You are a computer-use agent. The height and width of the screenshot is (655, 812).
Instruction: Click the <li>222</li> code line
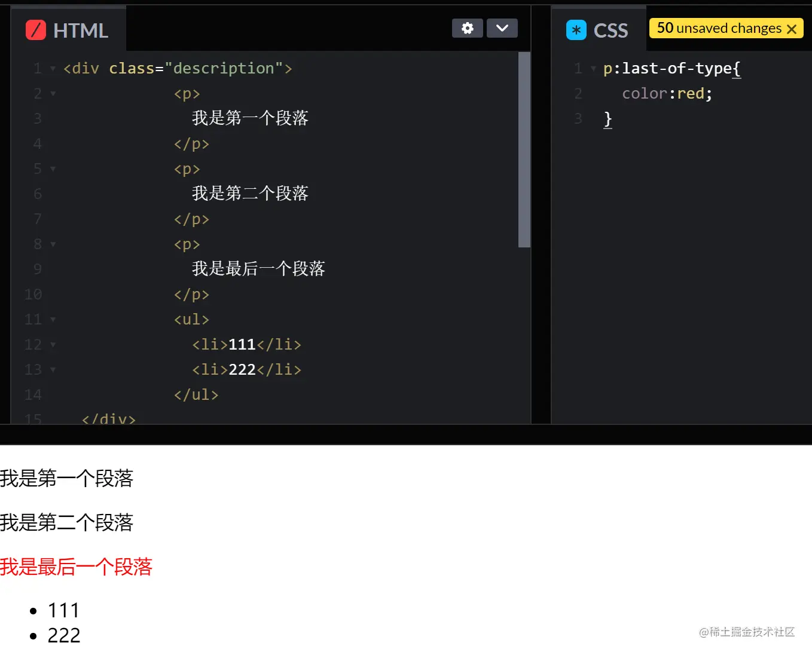click(x=246, y=369)
